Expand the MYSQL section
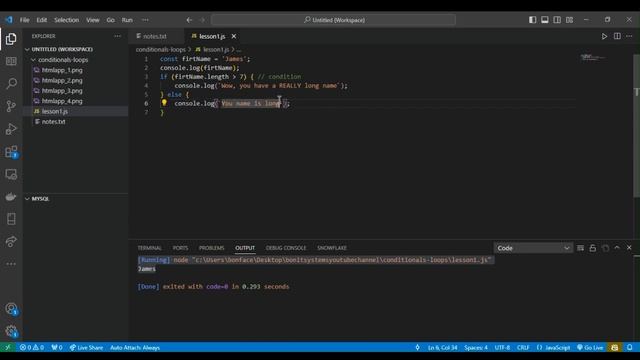Image resolution: width=640 pixels, height=360 pixels. pos(40,198)
